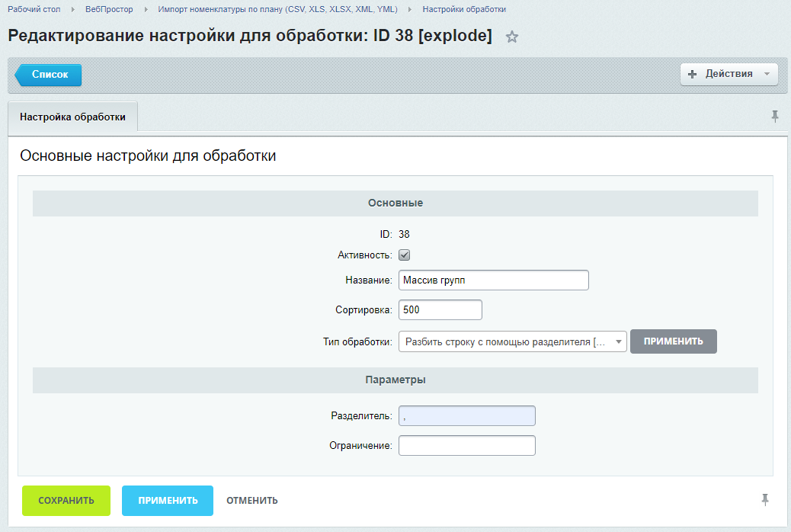
Task: Open Настройки обработки breadcrumb link
Action: (464, 9)
